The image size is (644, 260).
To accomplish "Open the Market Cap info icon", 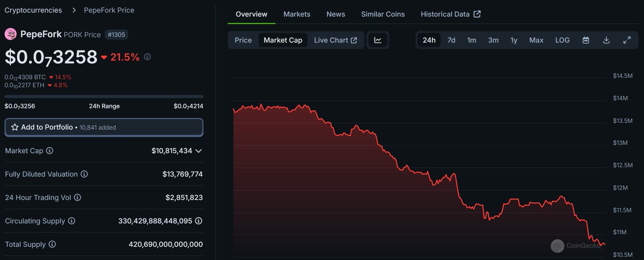I will pos(50,151).
